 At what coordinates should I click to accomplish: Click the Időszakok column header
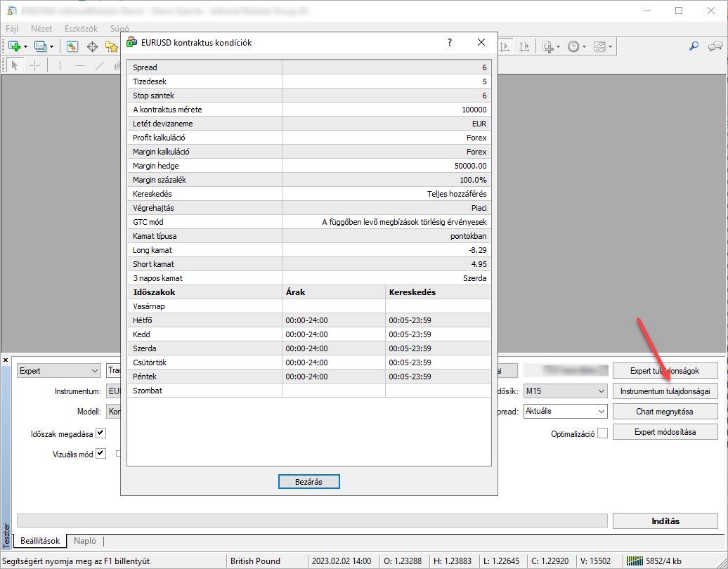[x=204, y=292]
